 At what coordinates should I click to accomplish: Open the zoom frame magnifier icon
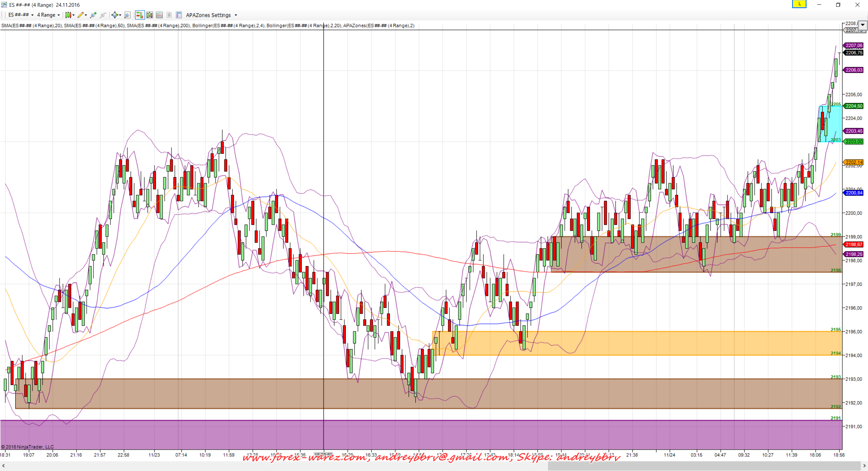click(x=127, y=15)
